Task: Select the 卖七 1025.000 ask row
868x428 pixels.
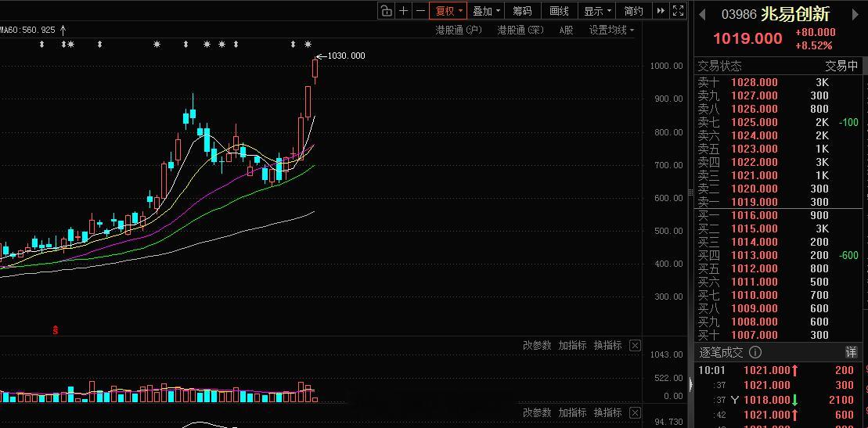Action: [778, 122]
